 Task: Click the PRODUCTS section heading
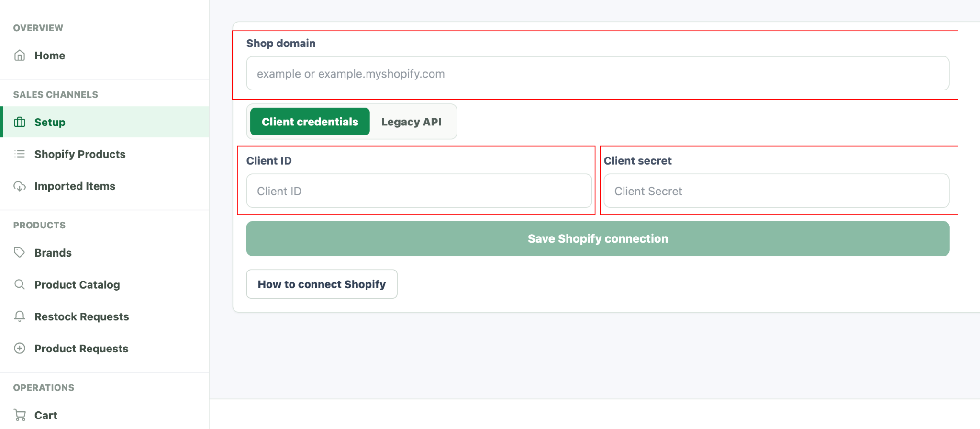click(x=39, y=225)
